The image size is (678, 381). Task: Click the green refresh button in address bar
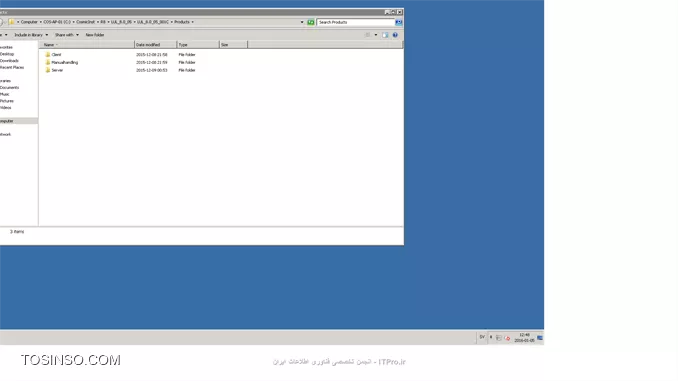(310, 22)
